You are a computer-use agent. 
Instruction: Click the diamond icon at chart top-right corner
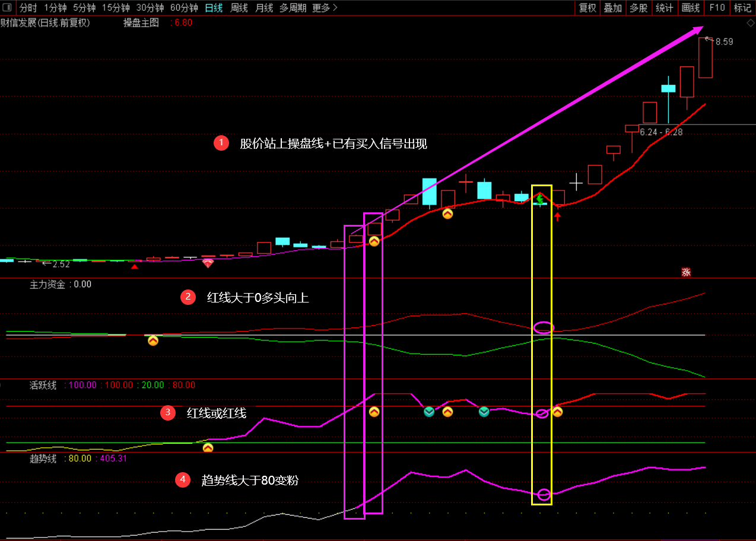click(751, 23)
